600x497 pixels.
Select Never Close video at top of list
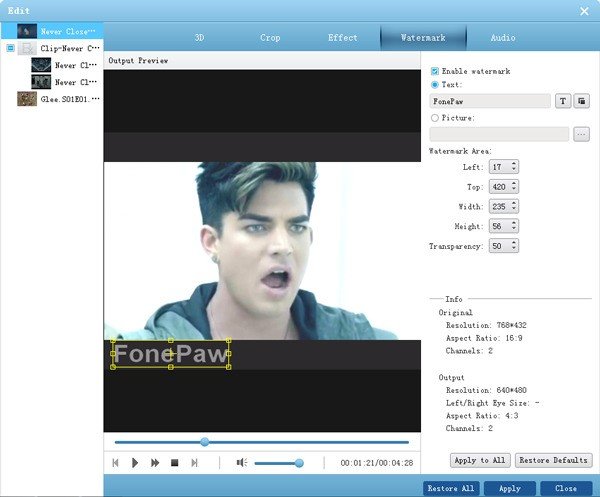click(52, 31)
